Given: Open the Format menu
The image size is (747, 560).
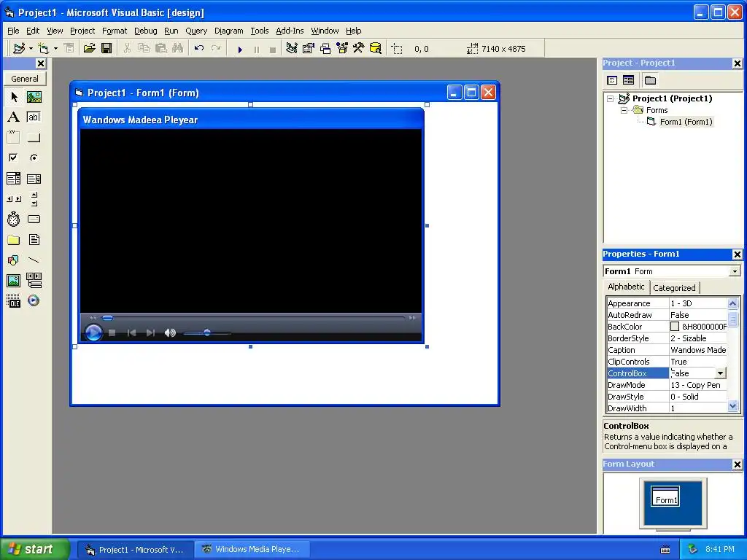Looking at the screenshot, I should coord(115,31).
